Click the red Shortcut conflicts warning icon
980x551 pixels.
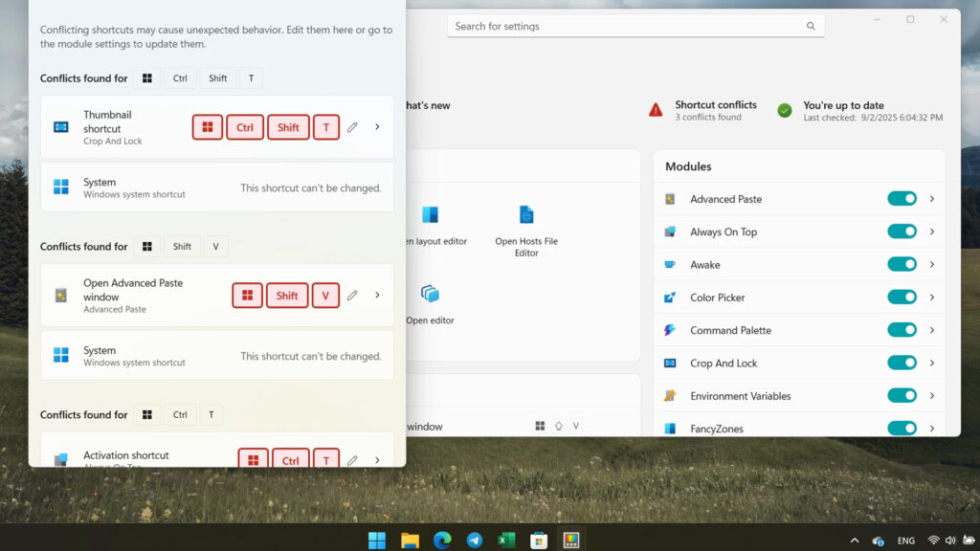tap(656, 110)
